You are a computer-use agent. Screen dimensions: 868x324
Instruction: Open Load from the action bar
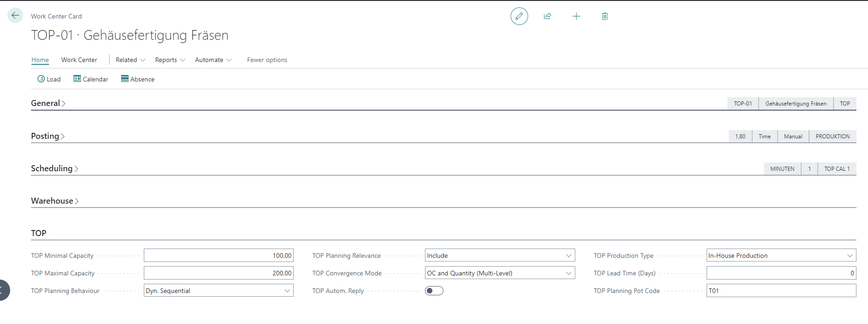(x=49, y=79)
